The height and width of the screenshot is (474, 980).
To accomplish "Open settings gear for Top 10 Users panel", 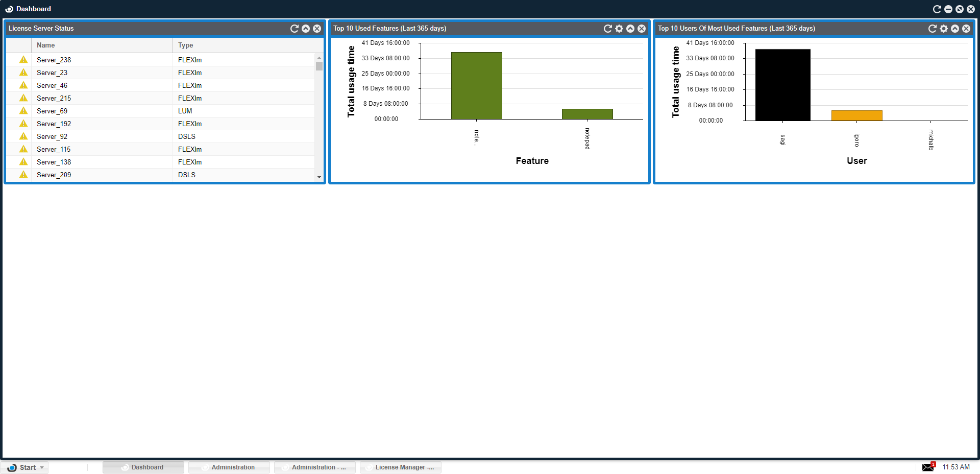I will click(x=944, y=29).
